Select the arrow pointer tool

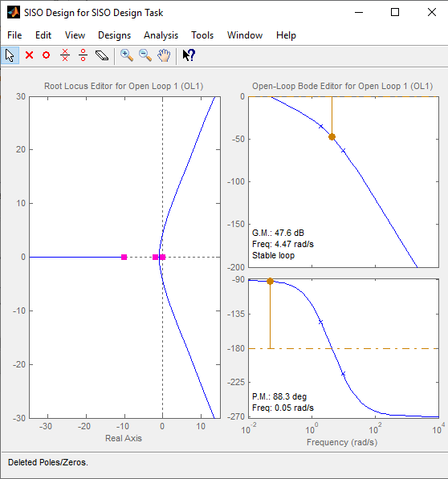[x=10, y=55]
